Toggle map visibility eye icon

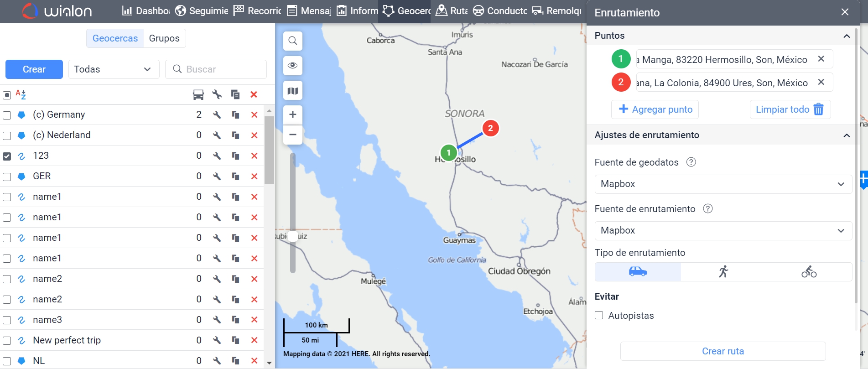point(292,66)
